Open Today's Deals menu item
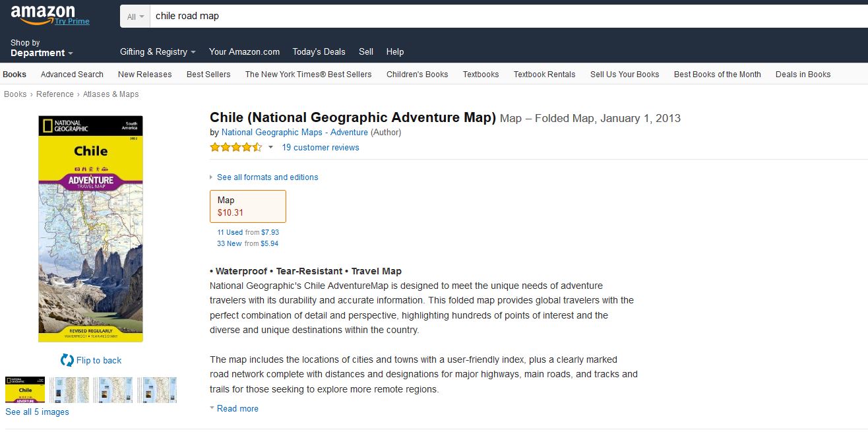Viewport: 868px width, 432px height. pos(319,51)
